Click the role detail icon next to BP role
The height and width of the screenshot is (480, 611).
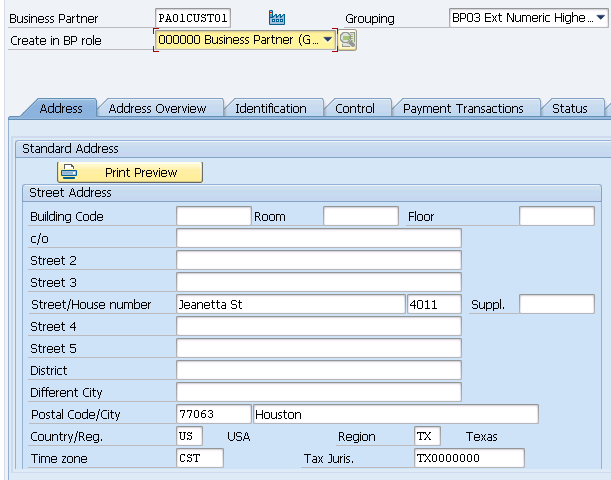[348, 40]
